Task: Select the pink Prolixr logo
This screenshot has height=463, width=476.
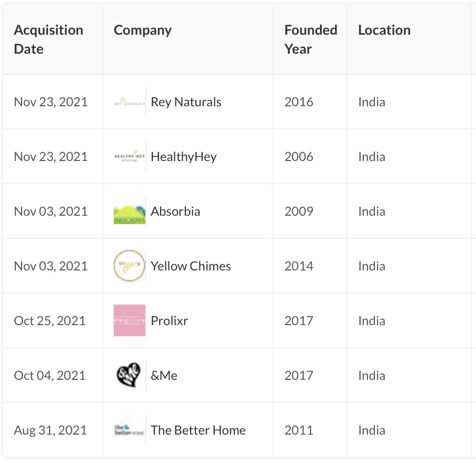Action: click(129, 320)
